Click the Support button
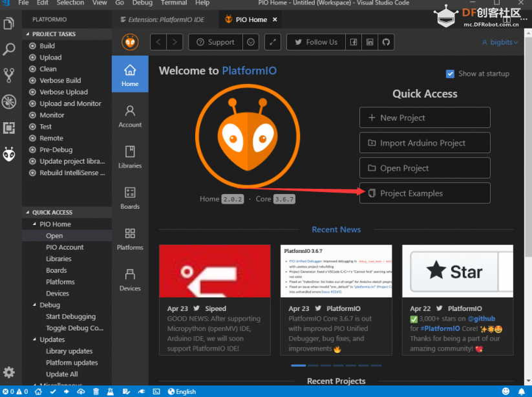 [216, 42]
